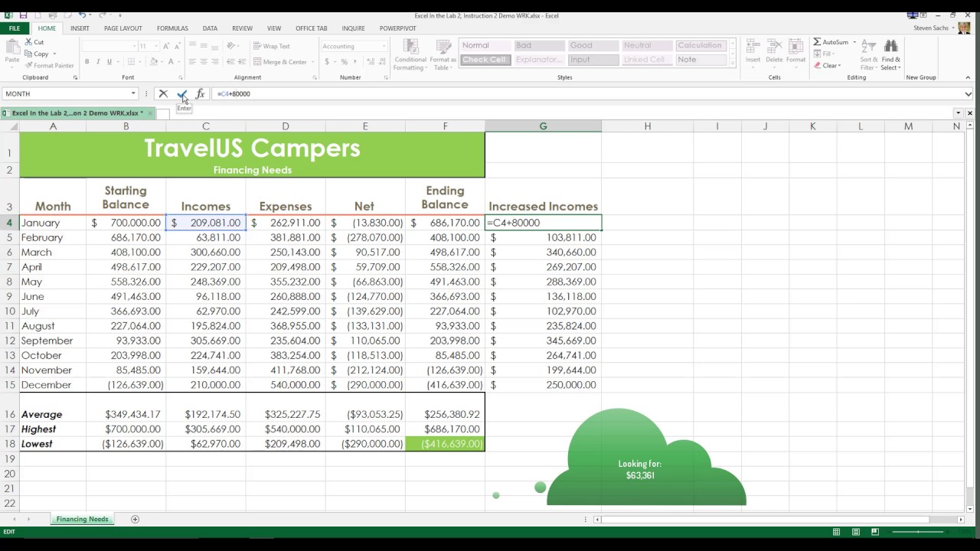Expand the formula bar chevron
This screenshot has height=551, width=980.
point(969,93)
